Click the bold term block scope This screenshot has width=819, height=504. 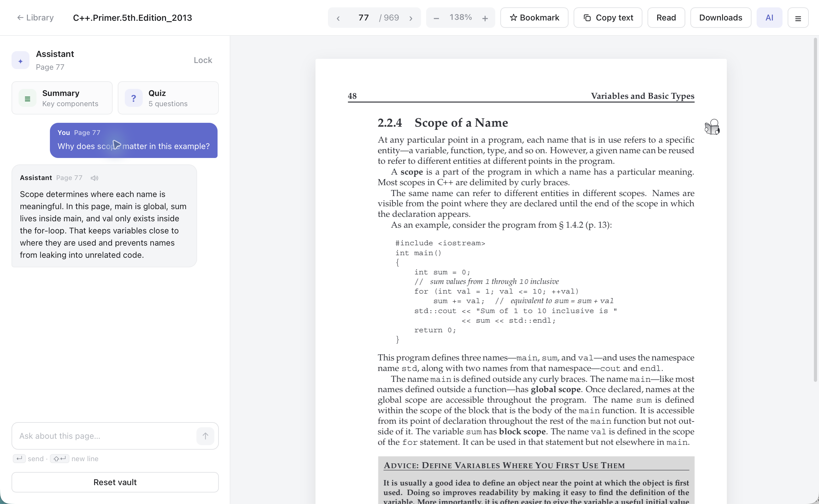[x=522, y=431]
